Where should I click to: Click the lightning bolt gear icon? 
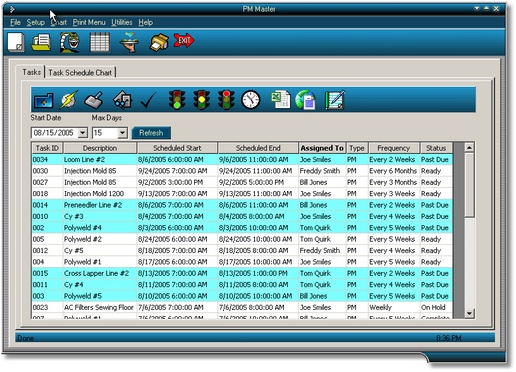69,100
